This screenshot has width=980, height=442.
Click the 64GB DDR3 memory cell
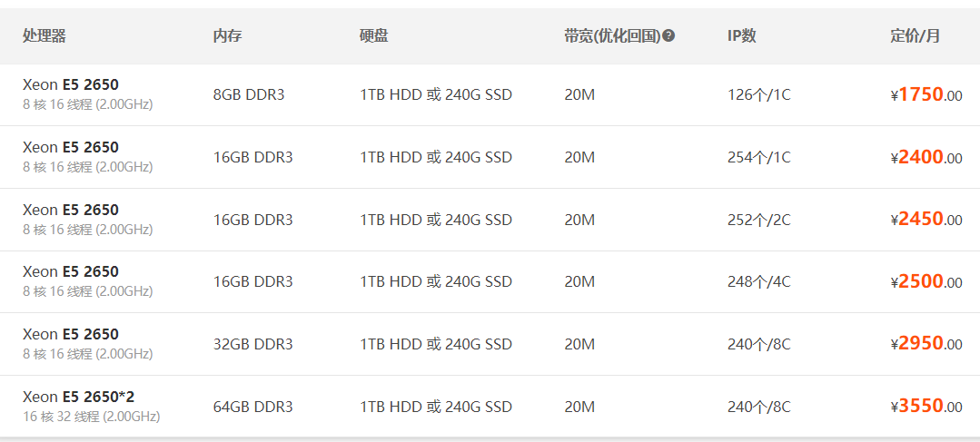[253, 407]
